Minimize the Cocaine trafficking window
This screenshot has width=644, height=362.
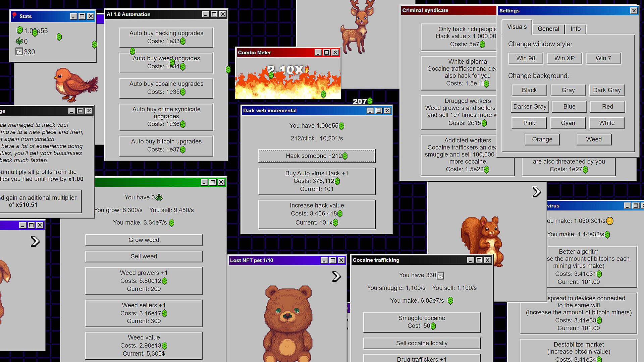tap(470, 260)
